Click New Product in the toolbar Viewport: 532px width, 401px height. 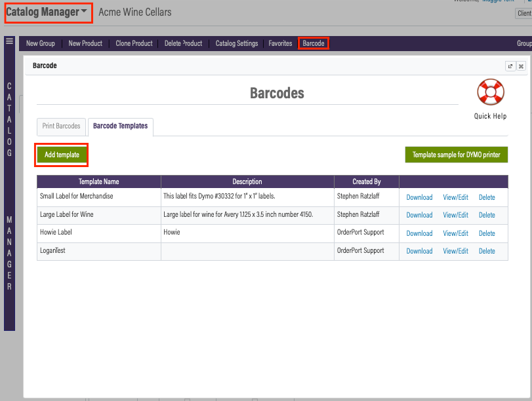click(85, 43)
